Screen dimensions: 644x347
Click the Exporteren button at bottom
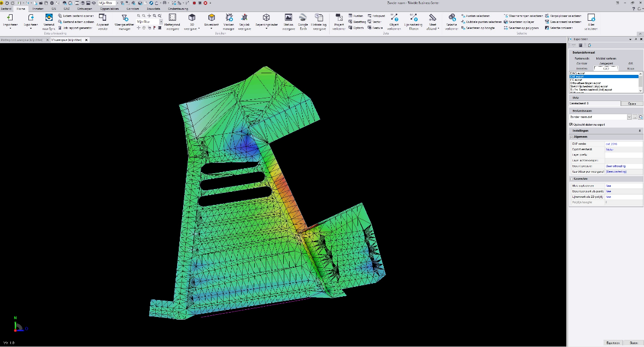(x=613, y=343)
